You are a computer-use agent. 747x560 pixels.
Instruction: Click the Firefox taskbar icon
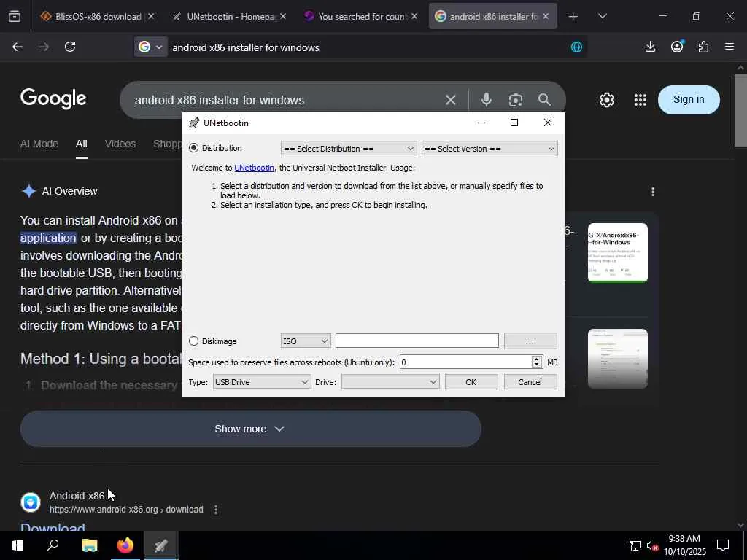point(125,545)
